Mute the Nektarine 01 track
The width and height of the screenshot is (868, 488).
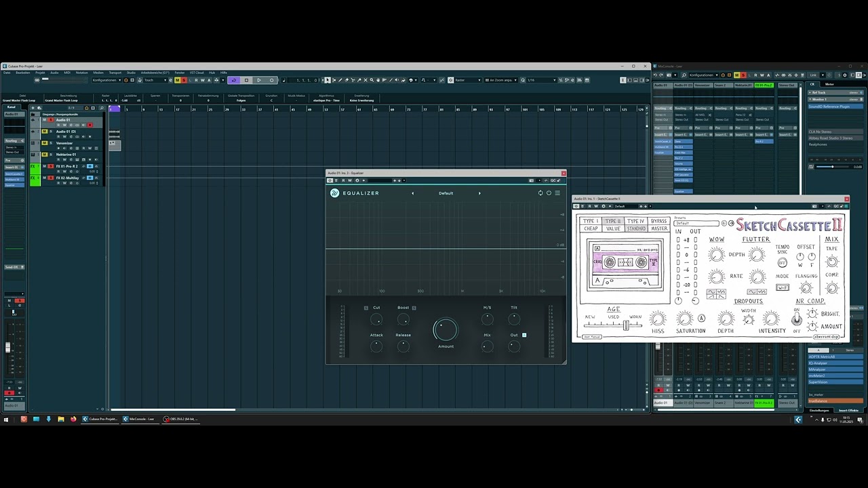[44, 155]
